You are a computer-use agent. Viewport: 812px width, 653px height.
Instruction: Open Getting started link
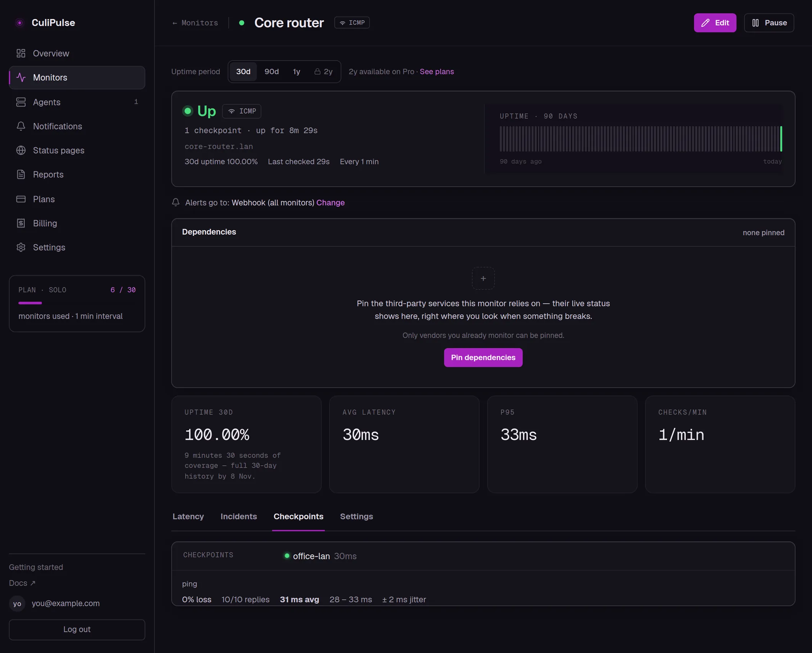pos(36,567)
